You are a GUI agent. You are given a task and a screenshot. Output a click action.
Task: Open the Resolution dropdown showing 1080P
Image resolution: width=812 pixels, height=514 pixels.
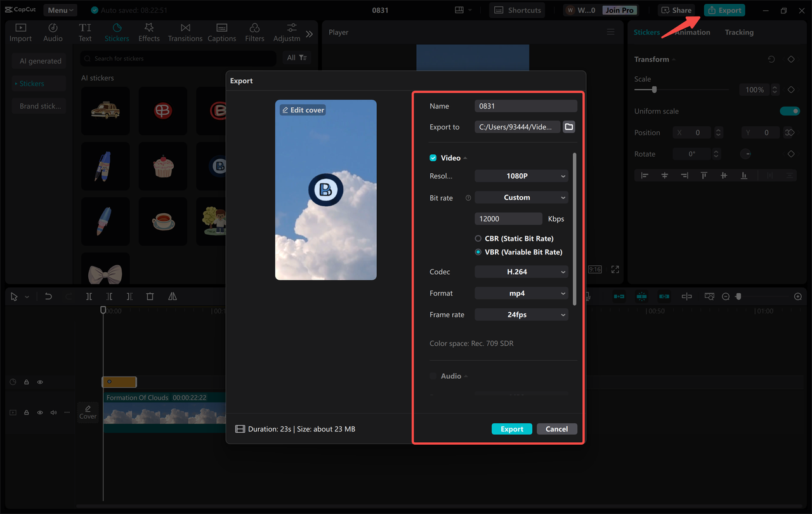coord(521,176)
